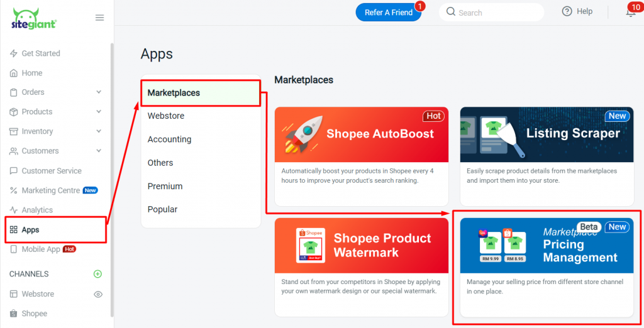
Task: Click the CHANNELS section label
Action: pyautogui.click(x=29, y=274)
